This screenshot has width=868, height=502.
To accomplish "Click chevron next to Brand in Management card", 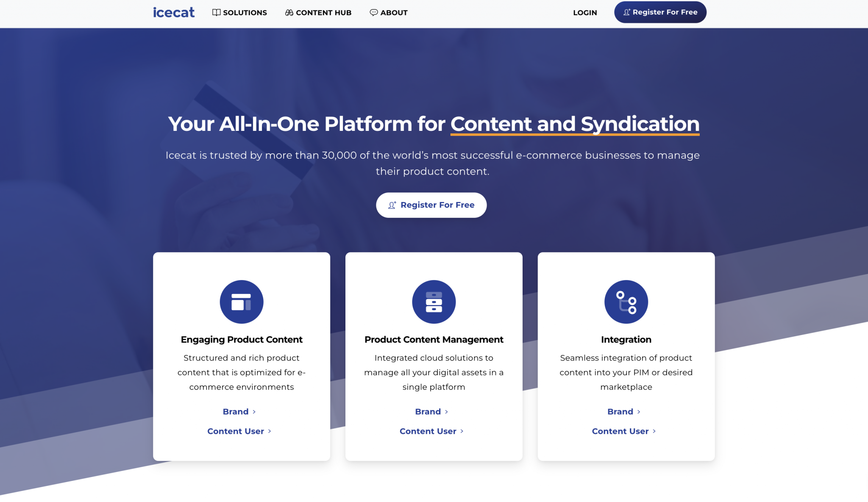I will 447,412.
